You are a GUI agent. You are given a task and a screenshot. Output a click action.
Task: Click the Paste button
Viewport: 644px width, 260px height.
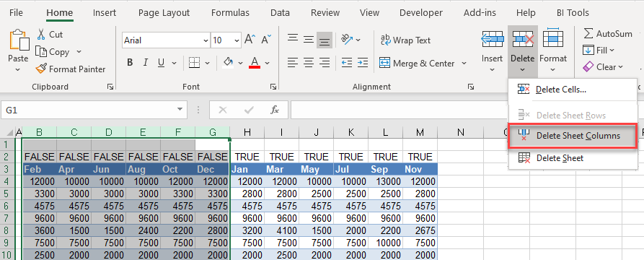18,51
